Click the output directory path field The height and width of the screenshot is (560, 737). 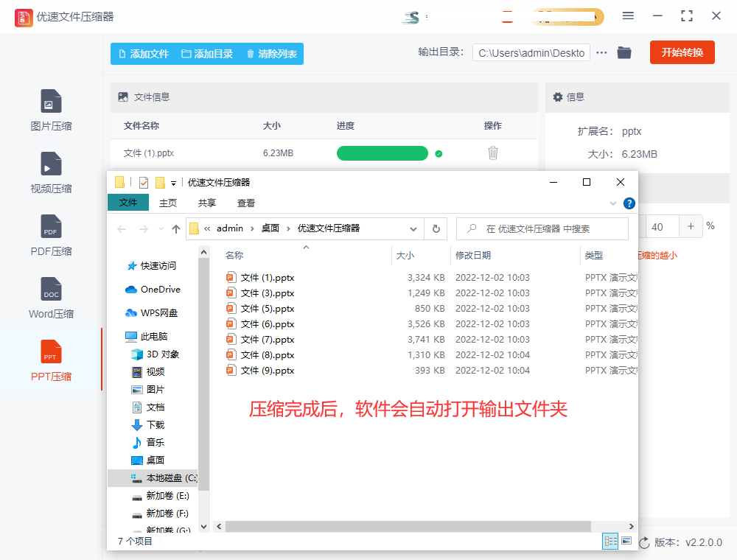click(531, 53)
